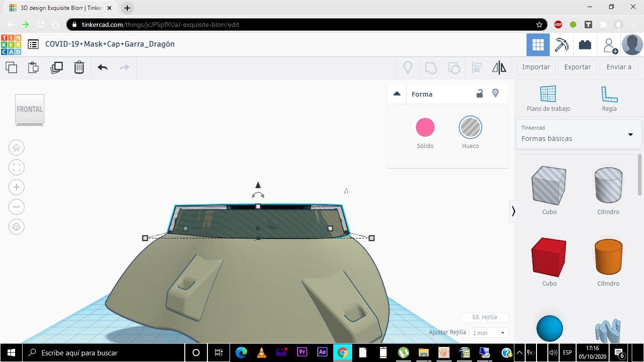644x362 pixels.
Task: Click the Importar button
Action: click(536, 67)
